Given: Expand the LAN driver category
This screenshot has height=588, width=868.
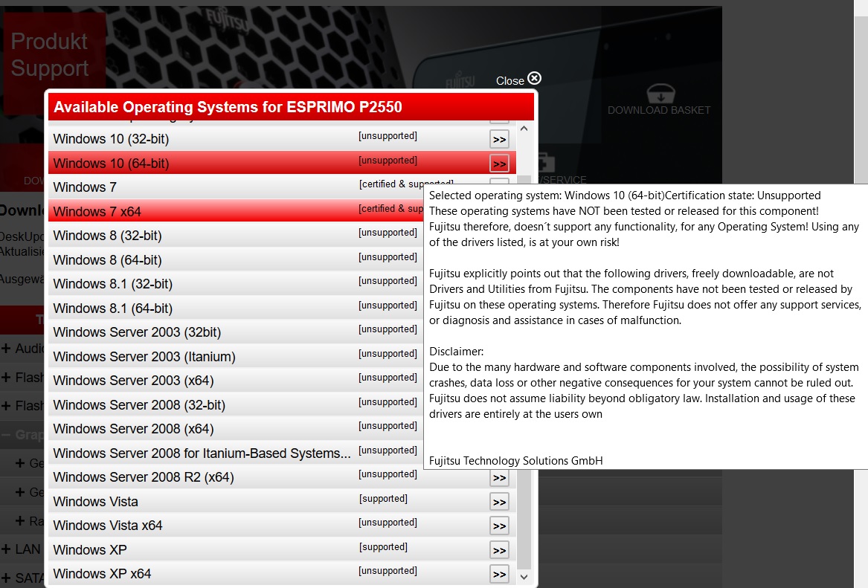Looking at the screenshot, I should coord(6,549).
